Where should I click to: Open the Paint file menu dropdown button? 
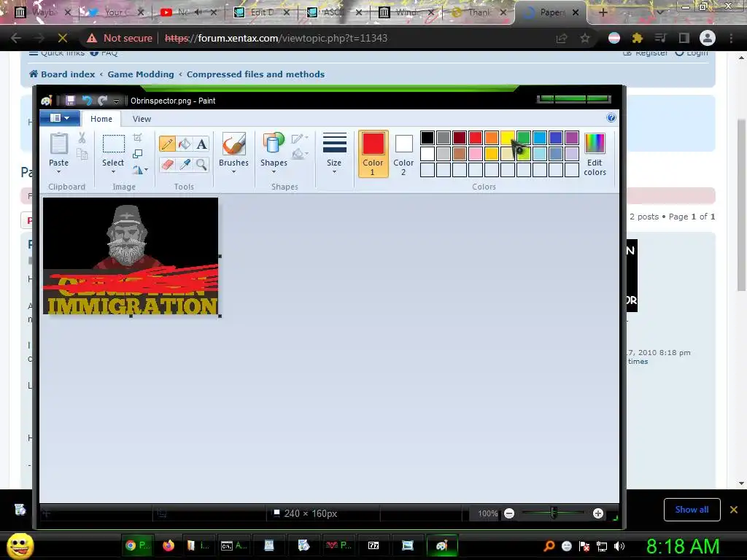pyautogui.click(x=60, y=117)
